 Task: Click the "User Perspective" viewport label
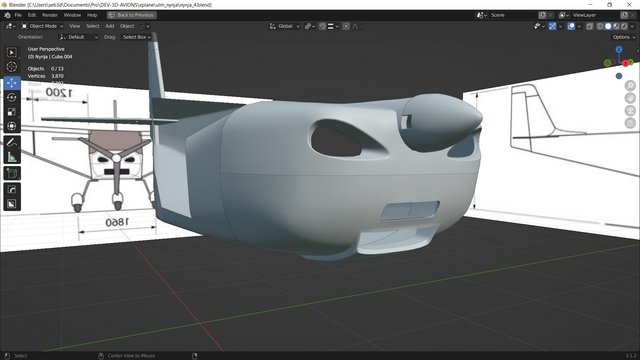tap(46, 49)
